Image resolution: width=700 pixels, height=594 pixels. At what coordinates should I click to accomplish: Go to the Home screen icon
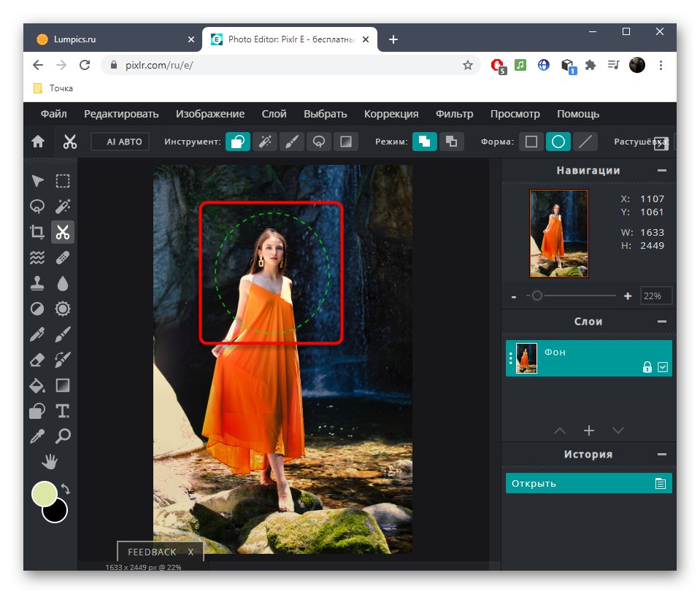point(38,142)
